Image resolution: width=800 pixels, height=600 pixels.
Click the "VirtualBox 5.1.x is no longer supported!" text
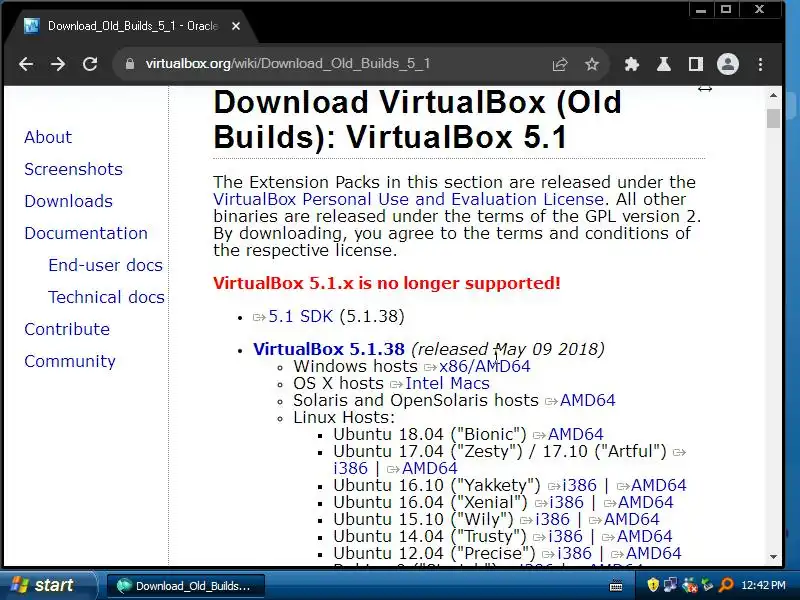(x=387, y=283)
